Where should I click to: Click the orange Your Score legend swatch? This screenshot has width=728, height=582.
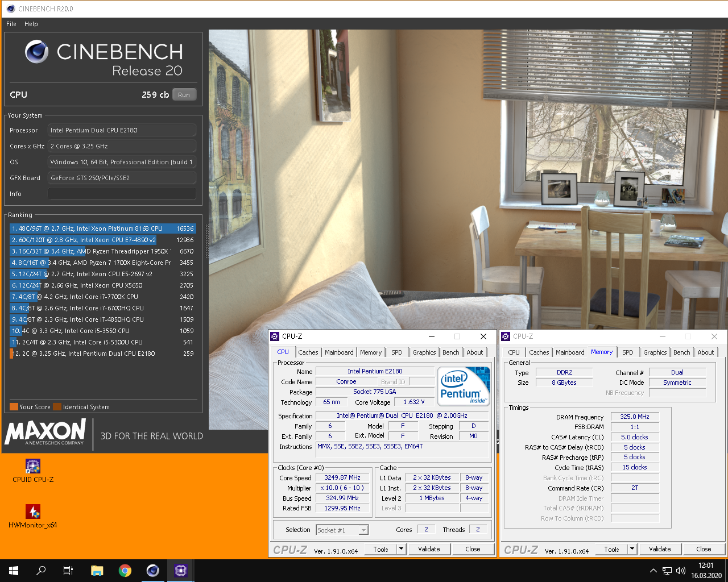point(14,407)
